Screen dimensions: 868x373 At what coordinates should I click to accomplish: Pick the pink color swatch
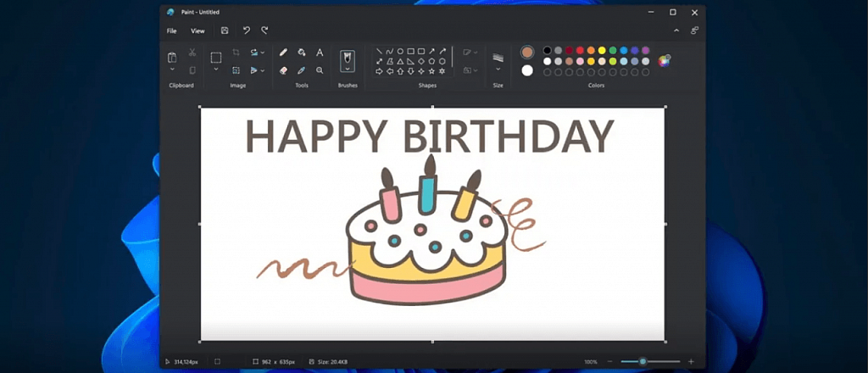tap(580, 61)
